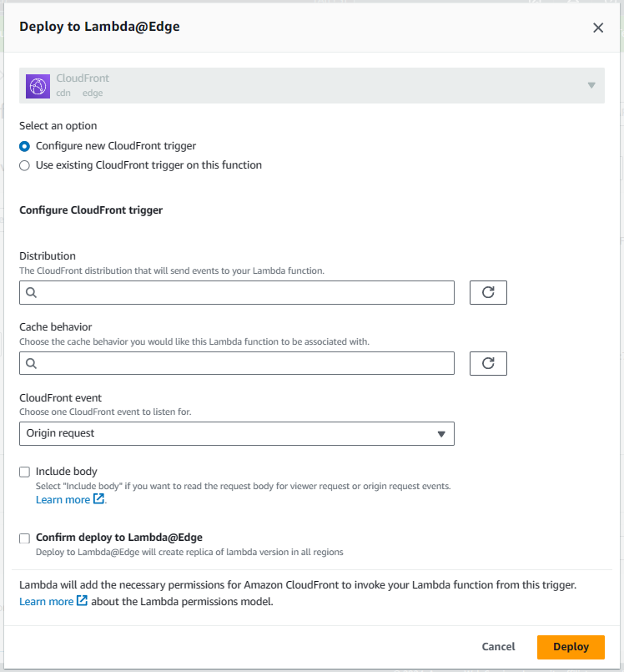Open the CloudFront event dropdown

[x=236, y=434]
